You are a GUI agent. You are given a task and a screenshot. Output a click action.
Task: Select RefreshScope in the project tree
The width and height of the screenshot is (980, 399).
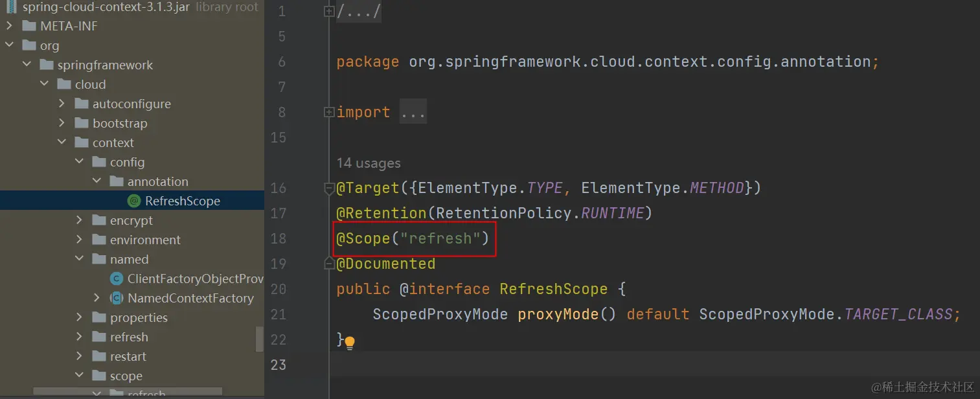coord(182,201)
